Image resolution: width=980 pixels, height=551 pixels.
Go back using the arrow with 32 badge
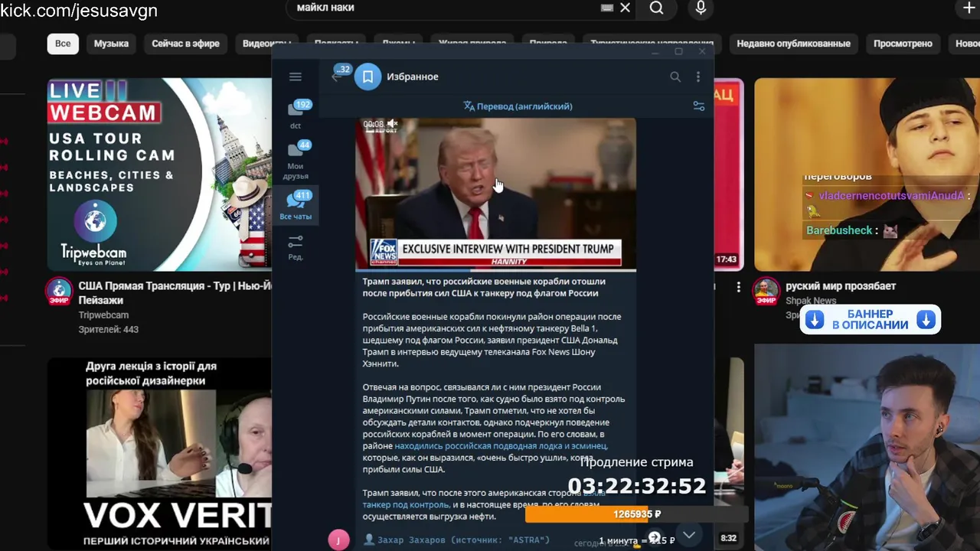pyautogui.click(x=337, y=76)
